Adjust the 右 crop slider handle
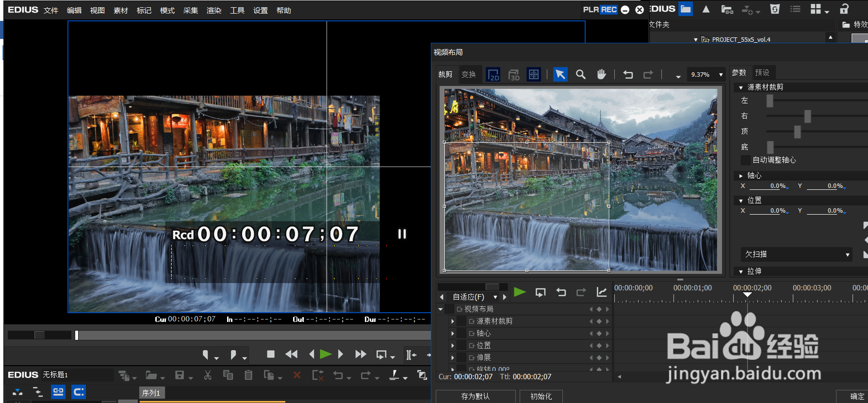 [x=808, y=117]
